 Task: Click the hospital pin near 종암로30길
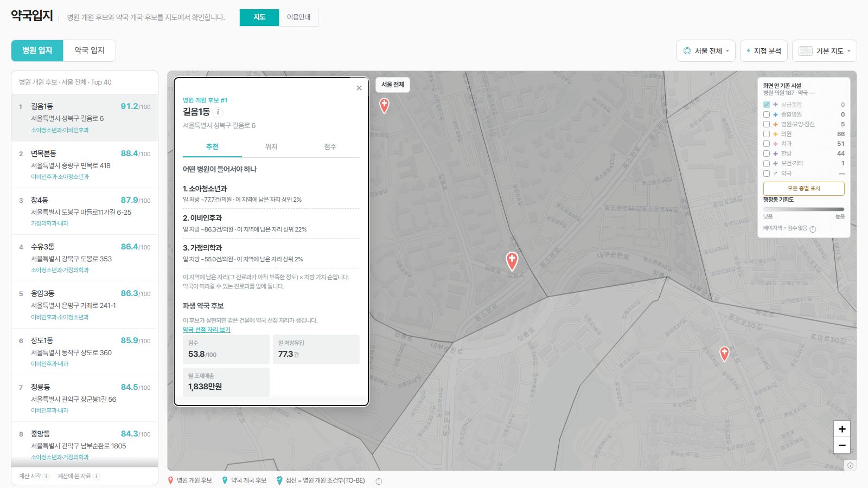(724, 354)
